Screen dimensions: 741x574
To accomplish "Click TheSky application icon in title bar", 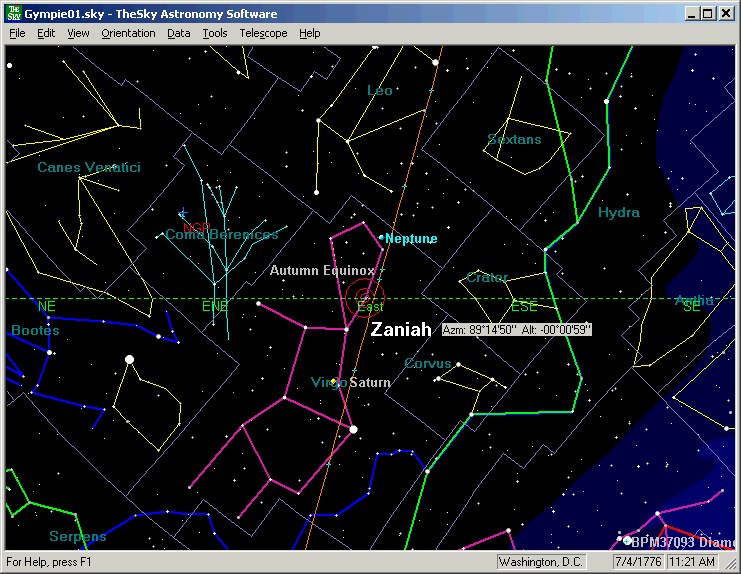I will pos(12,14).
